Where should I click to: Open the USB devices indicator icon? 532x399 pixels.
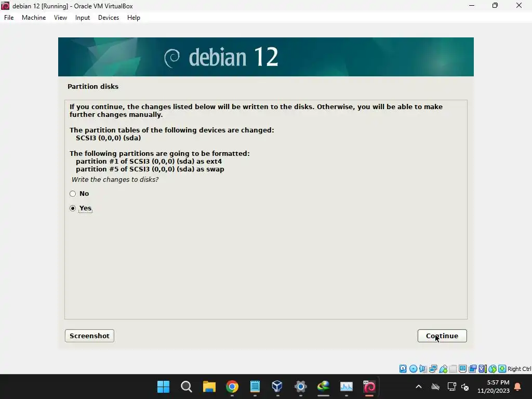pos(443,369)
